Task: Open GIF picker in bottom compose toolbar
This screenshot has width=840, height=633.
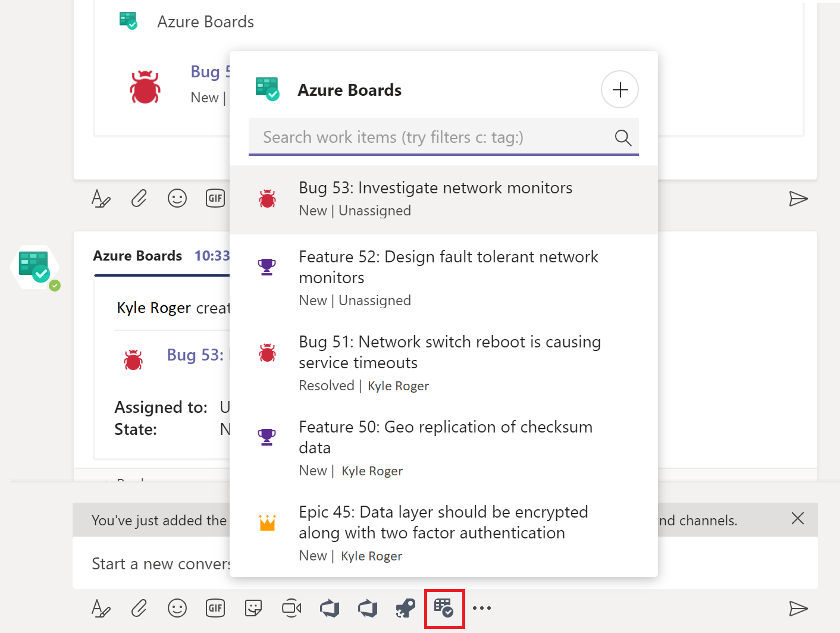Action: coord(215,608)
